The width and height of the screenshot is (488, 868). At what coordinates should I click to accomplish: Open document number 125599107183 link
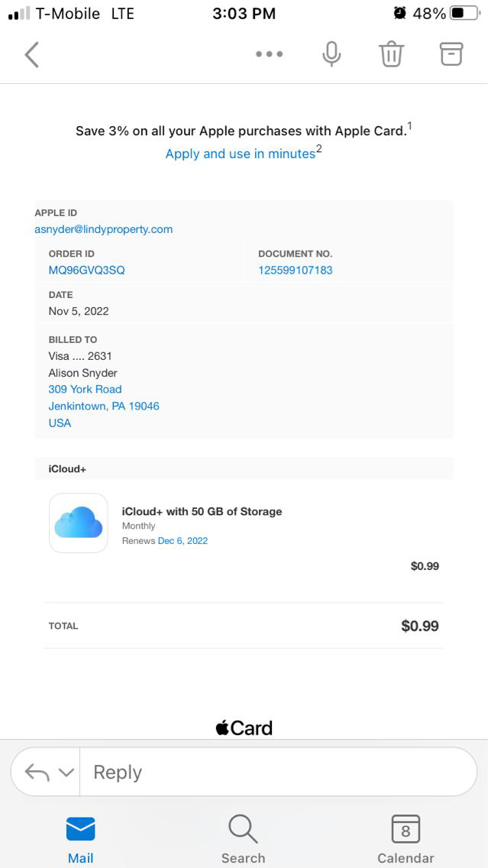point(295,270)
